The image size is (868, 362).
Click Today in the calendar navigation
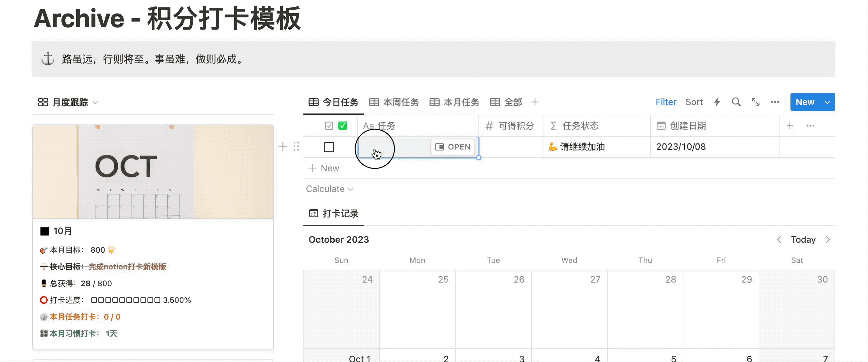(x=803, y=240)
